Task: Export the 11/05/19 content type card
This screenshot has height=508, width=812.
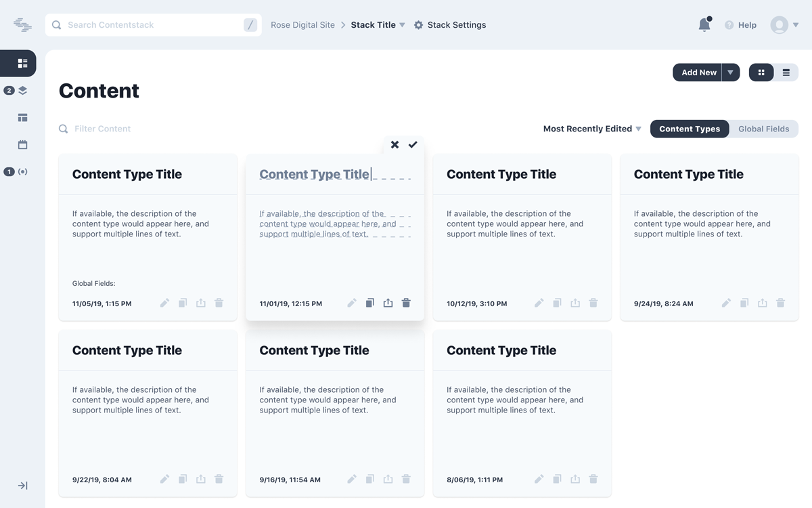Action: click(x=201, y=303)
